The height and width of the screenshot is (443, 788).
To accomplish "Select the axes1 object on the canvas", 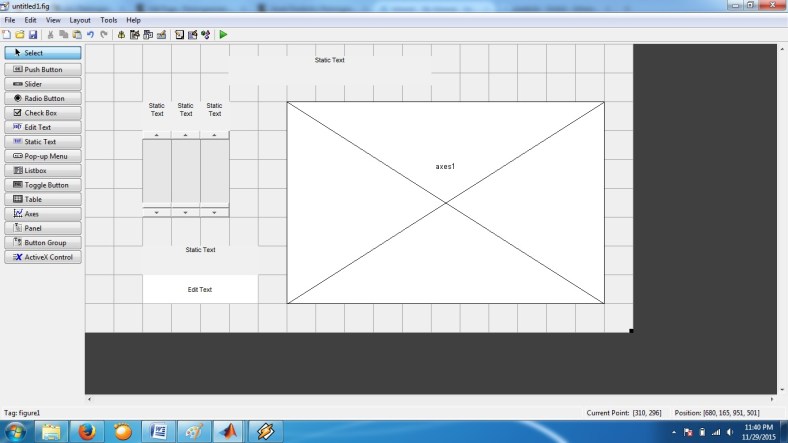I will (x=445, y=202).
